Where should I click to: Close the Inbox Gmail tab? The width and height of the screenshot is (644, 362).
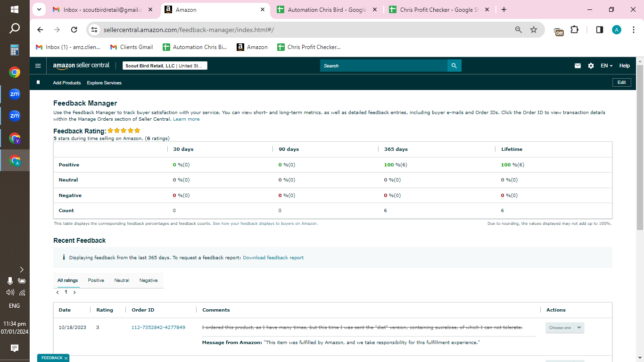pos(150,9)
